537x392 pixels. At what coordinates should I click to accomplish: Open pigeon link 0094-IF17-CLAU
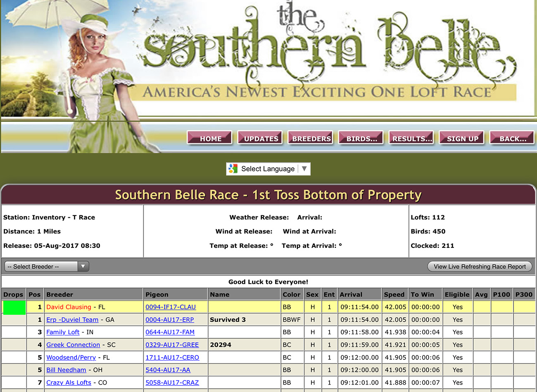[x=171, y=307]
